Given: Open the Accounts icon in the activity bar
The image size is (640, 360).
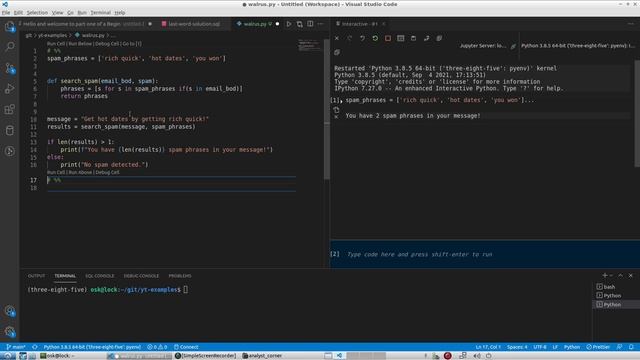Looking at the screenshot, I should click(9, 311).
